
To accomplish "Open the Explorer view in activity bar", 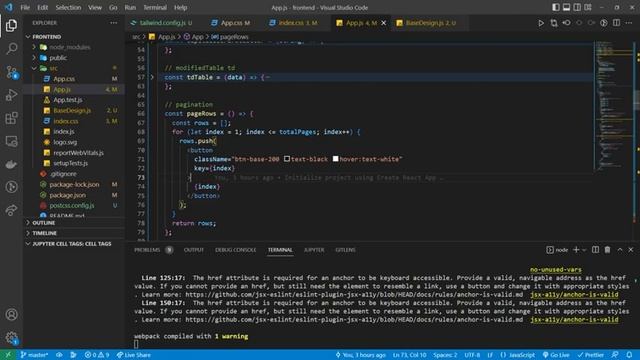I will coord(11,25).
